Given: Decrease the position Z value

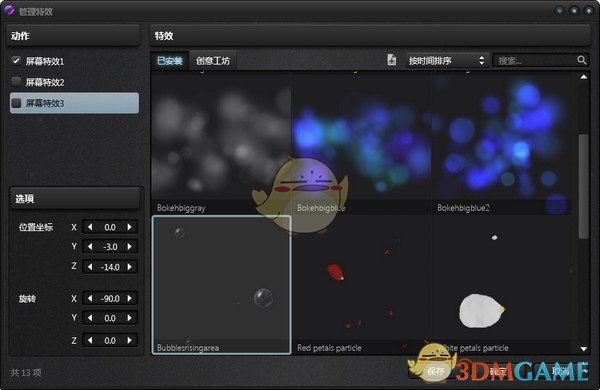Looking at the screenshot, I should (90, 266).
